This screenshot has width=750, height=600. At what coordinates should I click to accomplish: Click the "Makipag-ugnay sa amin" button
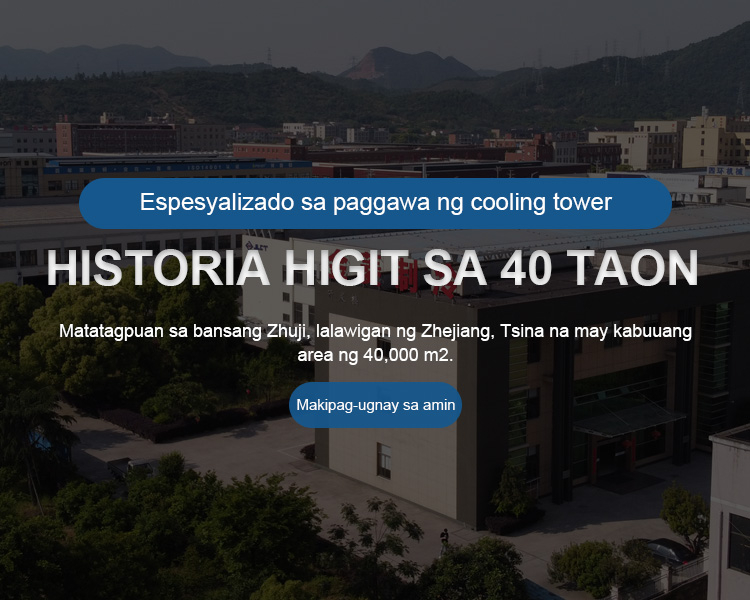coord(375,405)
